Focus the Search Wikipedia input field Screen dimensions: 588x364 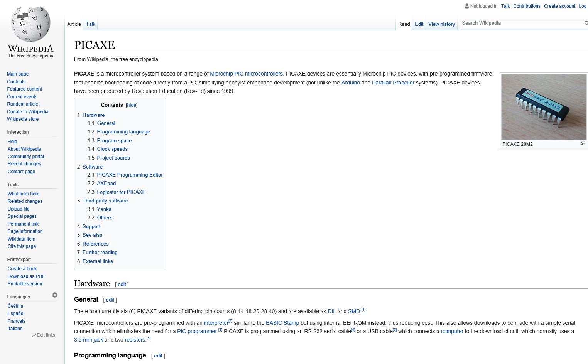(x=522, y=23)
